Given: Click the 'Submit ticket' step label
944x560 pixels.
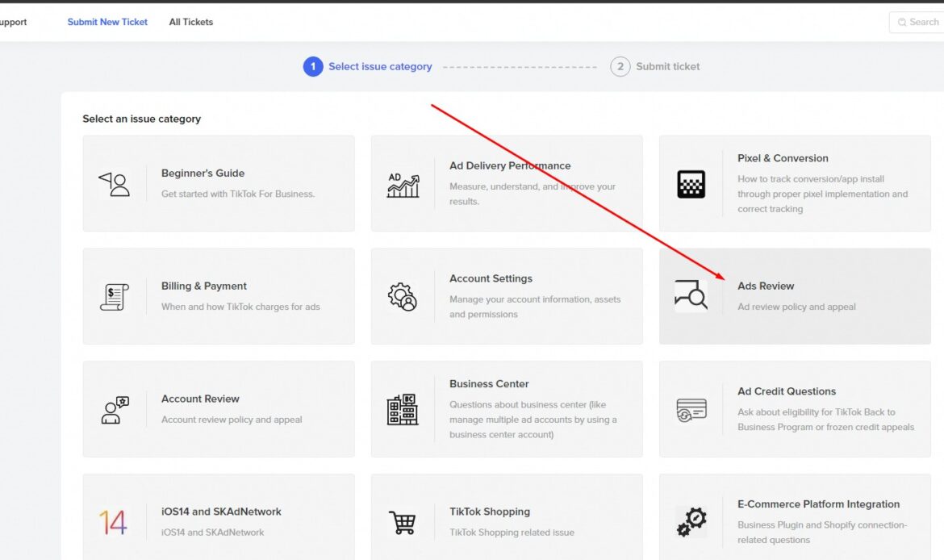Looking at the screenshot, I should (x=668, y=66).
